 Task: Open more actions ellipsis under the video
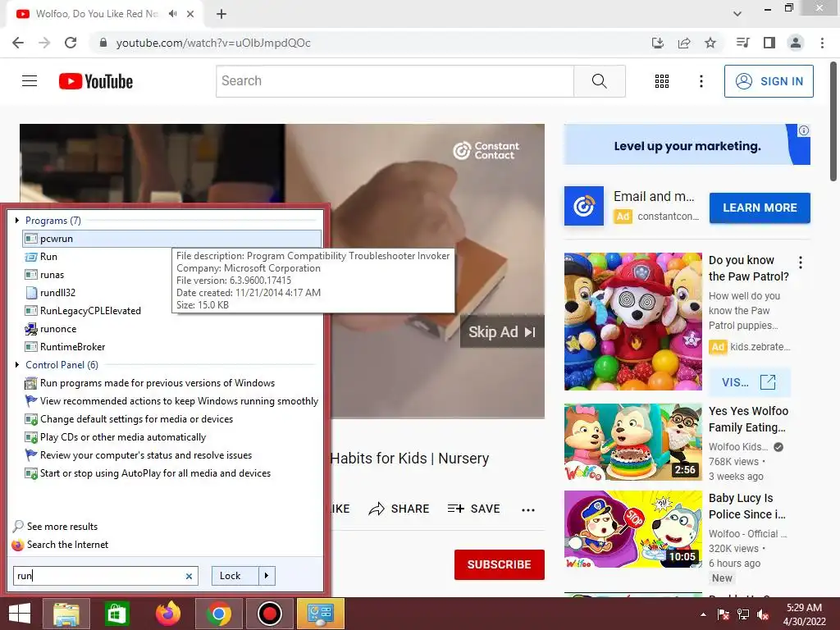tap(528, 509)
